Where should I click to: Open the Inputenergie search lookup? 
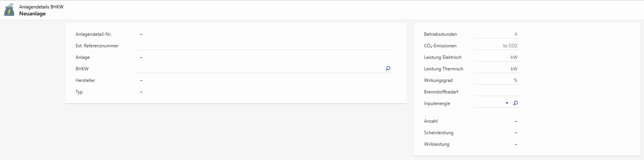515,103
